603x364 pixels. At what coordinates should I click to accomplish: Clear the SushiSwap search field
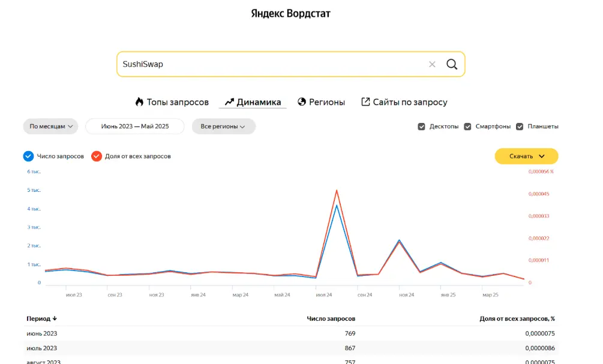432,64
